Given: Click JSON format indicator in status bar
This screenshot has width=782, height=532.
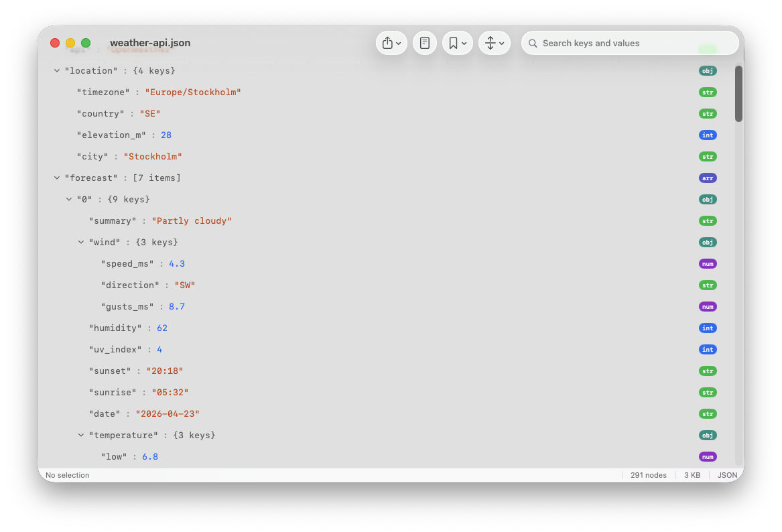Looking at the screenshot, I should coord(727,475).
